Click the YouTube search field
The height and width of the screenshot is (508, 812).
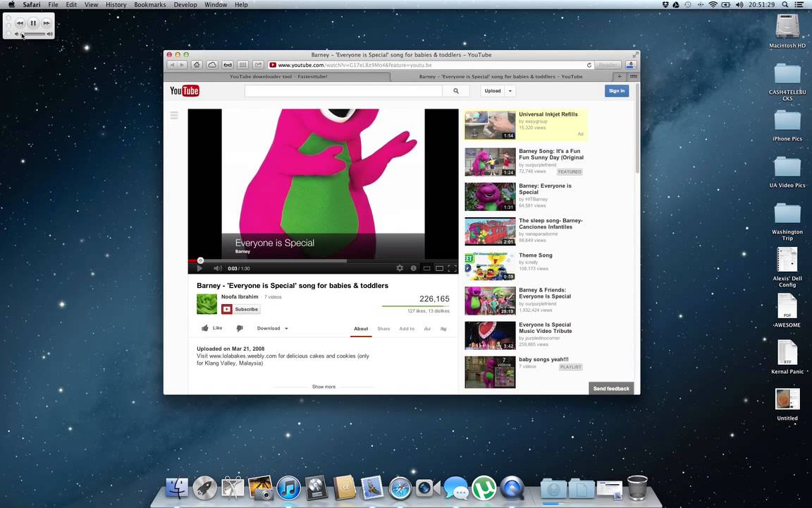pos(343,91)
